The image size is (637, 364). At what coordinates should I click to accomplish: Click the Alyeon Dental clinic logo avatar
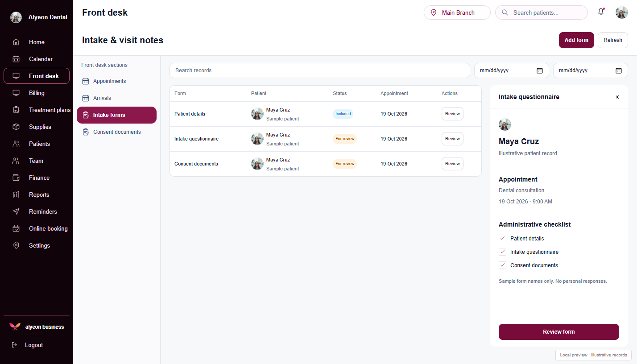pyautogui.click(x=16, y=17)
